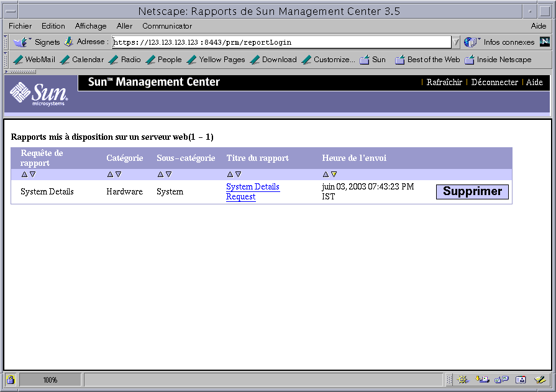Screen dimensions: 556x392
Task: Sort Requête de rapport descending
Action: point(33,174)
